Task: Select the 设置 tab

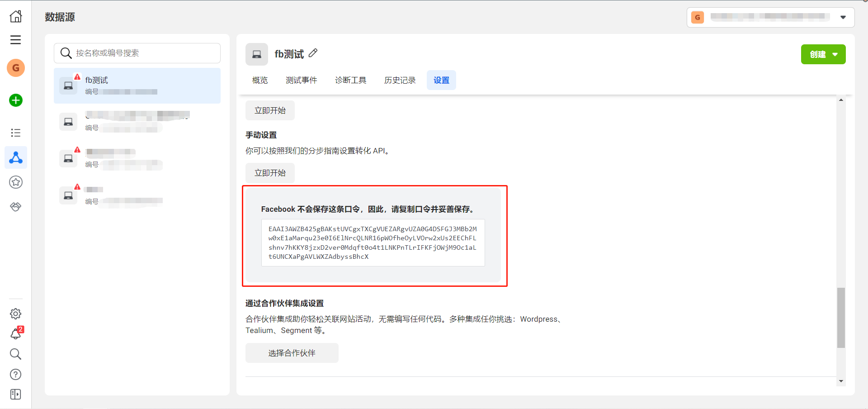Action: (x=441, y=80)
